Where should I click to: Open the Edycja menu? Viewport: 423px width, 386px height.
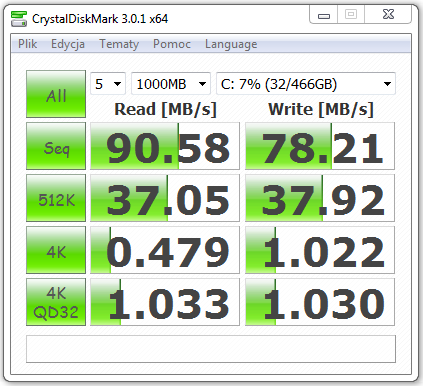click(68, 44)
